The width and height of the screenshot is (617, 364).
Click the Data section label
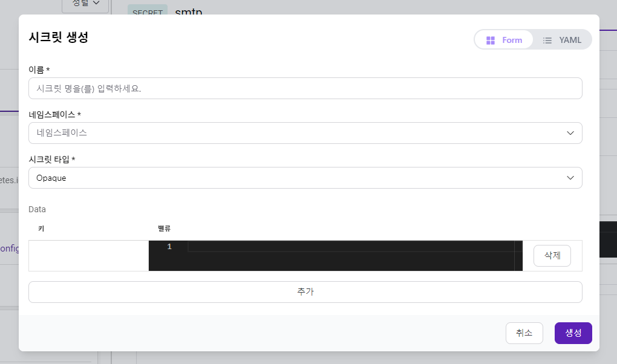37,209
